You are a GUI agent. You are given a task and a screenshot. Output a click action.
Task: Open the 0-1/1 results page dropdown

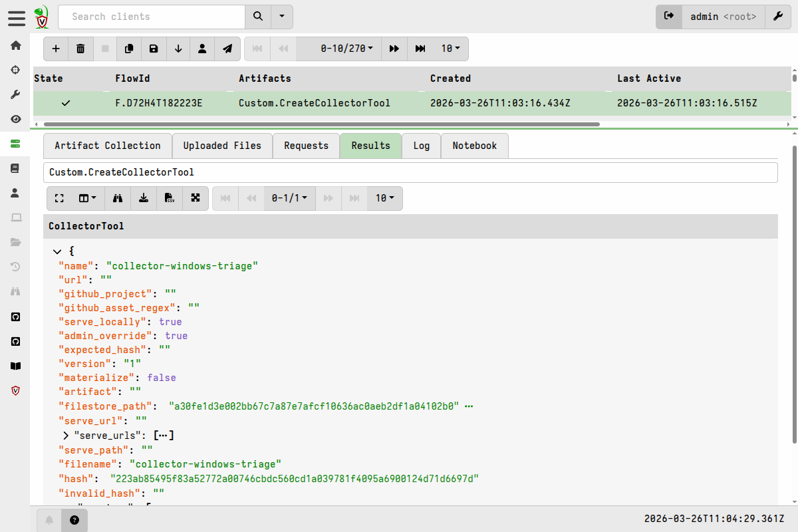click(x=290, y=198)
